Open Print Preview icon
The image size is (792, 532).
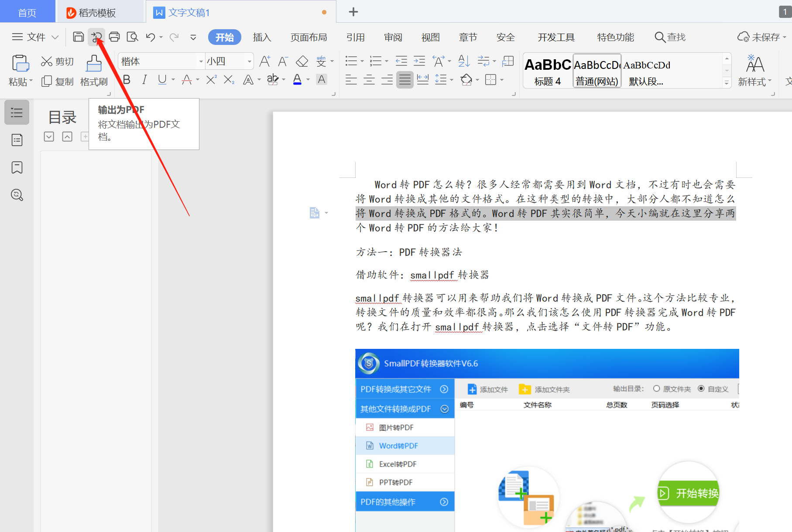(132, 37)
